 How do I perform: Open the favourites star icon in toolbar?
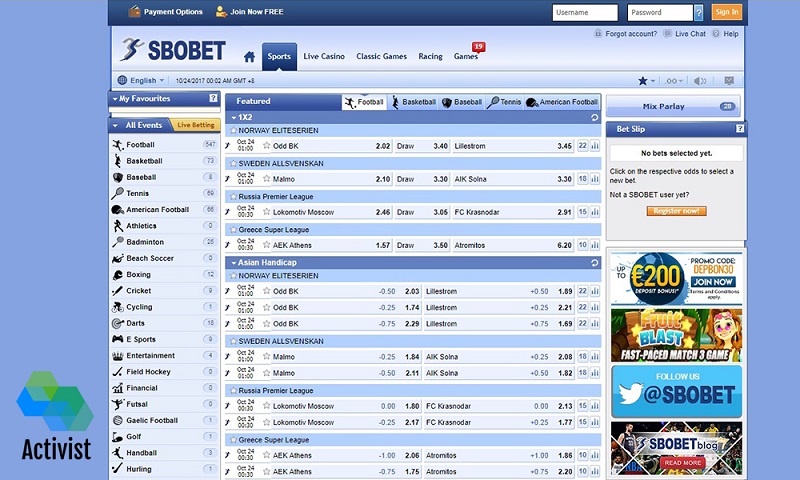643,81
